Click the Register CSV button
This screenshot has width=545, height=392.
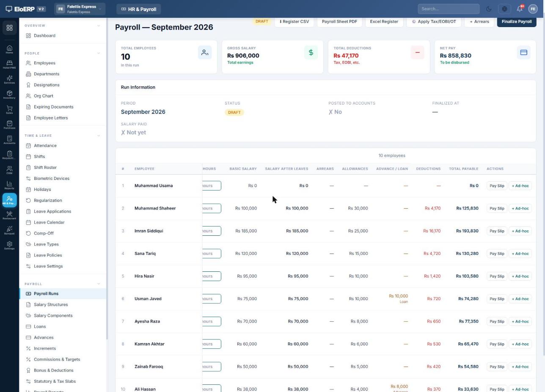(x=294, y=22)
